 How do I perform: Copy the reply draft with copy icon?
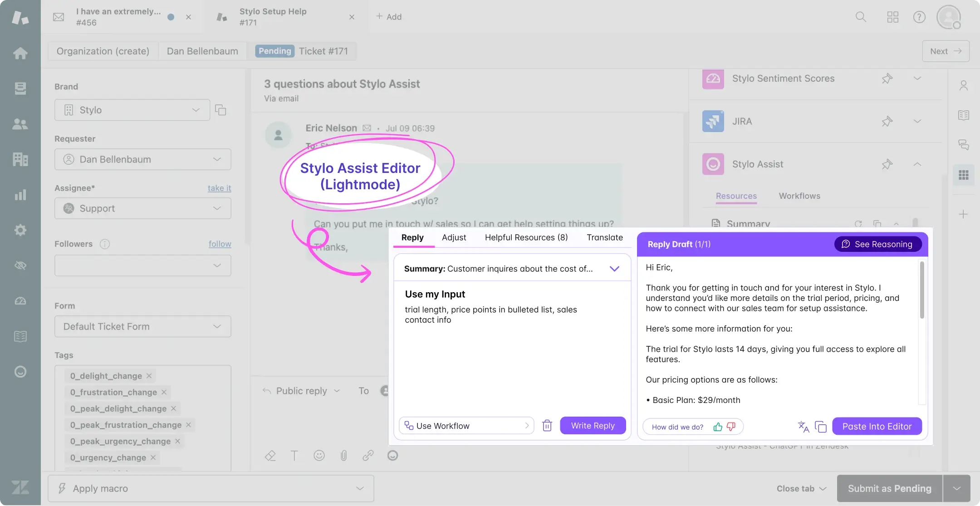(821, 427)
